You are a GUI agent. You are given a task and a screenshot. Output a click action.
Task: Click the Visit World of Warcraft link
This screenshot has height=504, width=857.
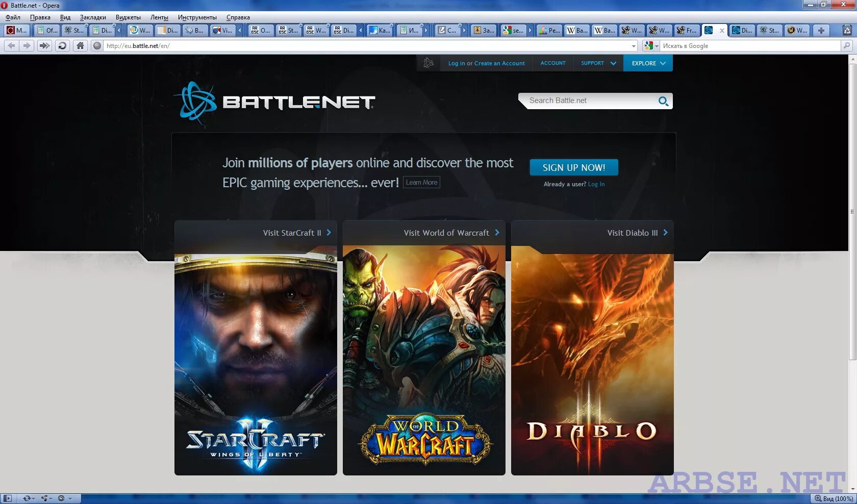coord(446,233)
